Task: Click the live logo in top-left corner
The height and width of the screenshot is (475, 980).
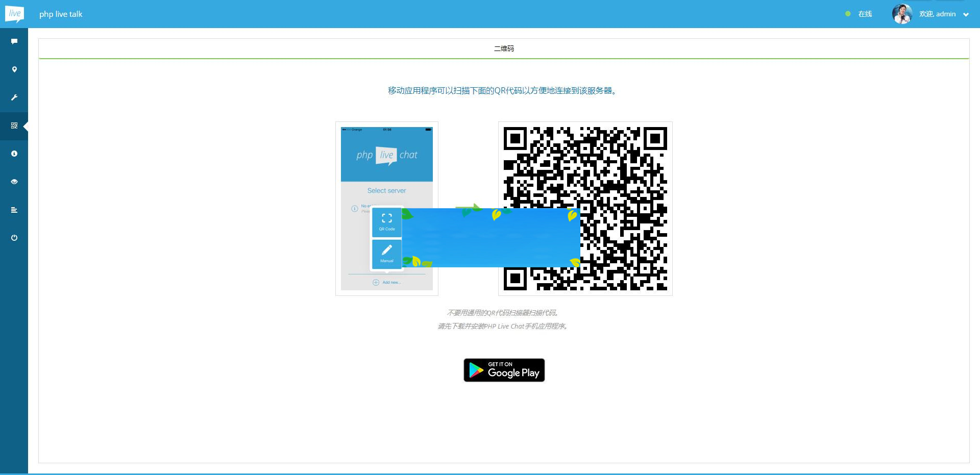Action: pos(14,14)
